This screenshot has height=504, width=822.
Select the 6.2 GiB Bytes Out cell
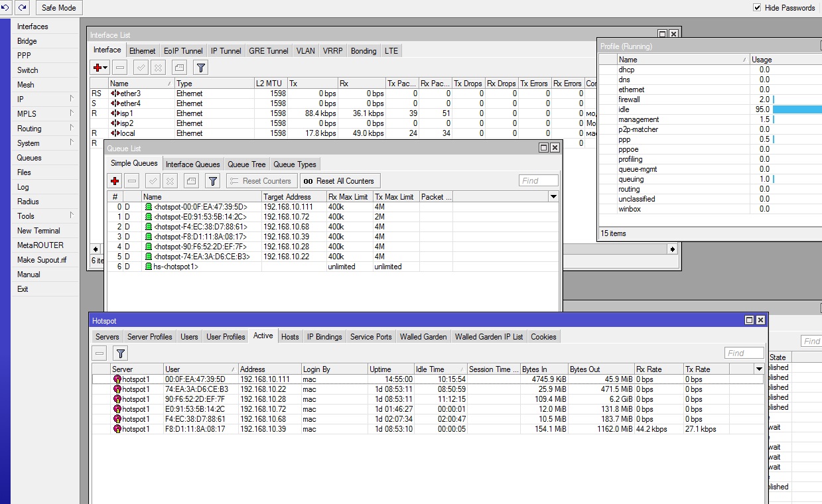pos(601,399)
